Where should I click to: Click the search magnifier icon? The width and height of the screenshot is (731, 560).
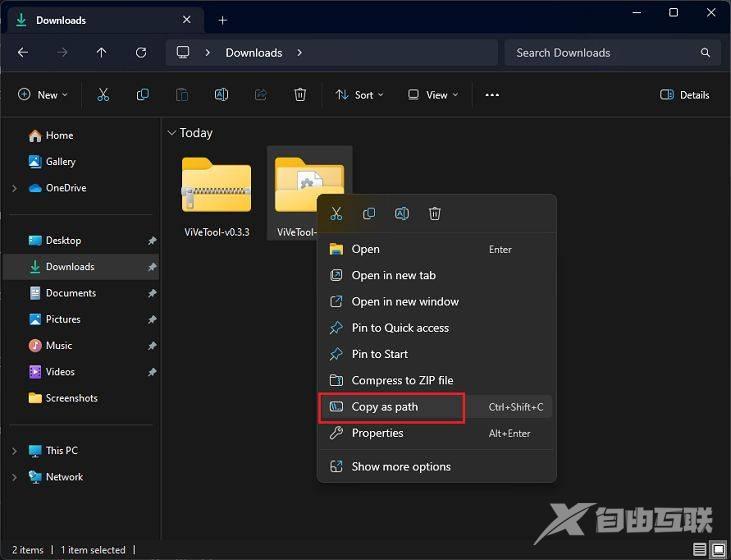pos(705,53)
